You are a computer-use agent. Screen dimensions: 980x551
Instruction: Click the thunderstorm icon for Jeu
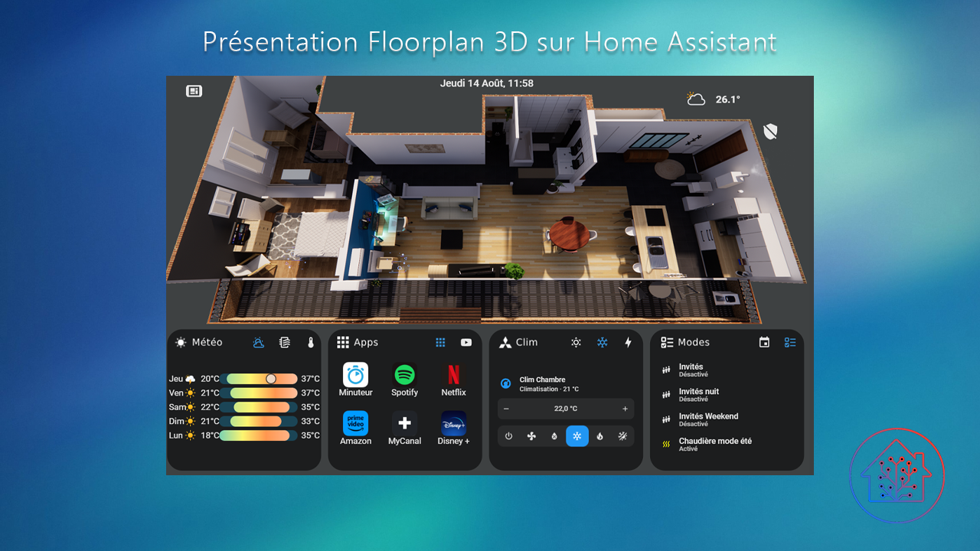point(190,379)
